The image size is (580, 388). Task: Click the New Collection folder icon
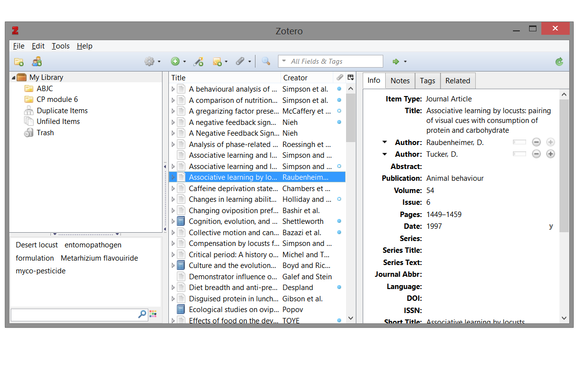click(19, 62)
